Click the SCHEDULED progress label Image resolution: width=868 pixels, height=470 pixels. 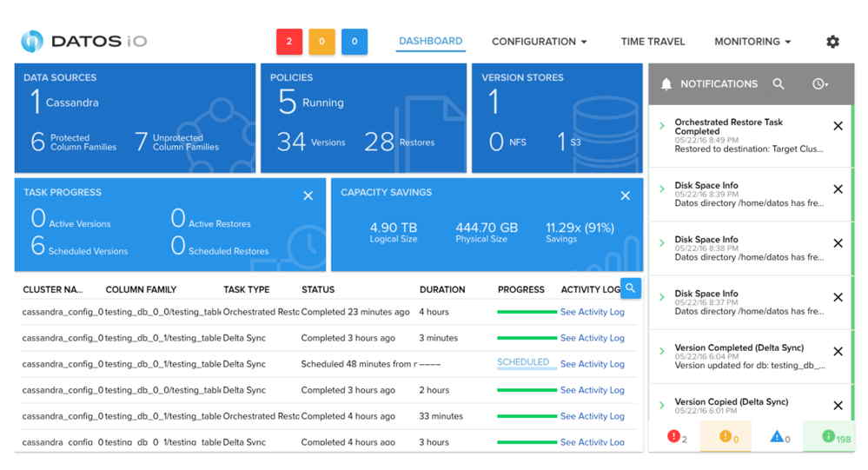click(523, 362)
